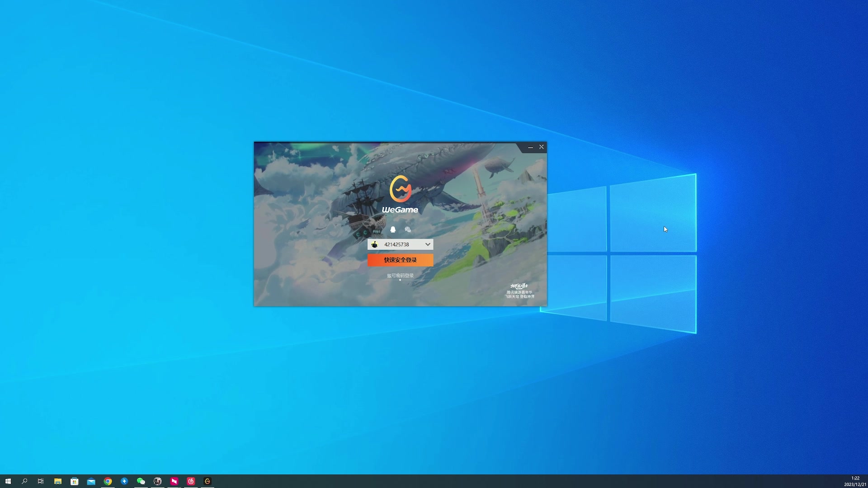The image size is (868, 488).
Task: Launch Microsoft Store from taskbar
Action: 75,481
